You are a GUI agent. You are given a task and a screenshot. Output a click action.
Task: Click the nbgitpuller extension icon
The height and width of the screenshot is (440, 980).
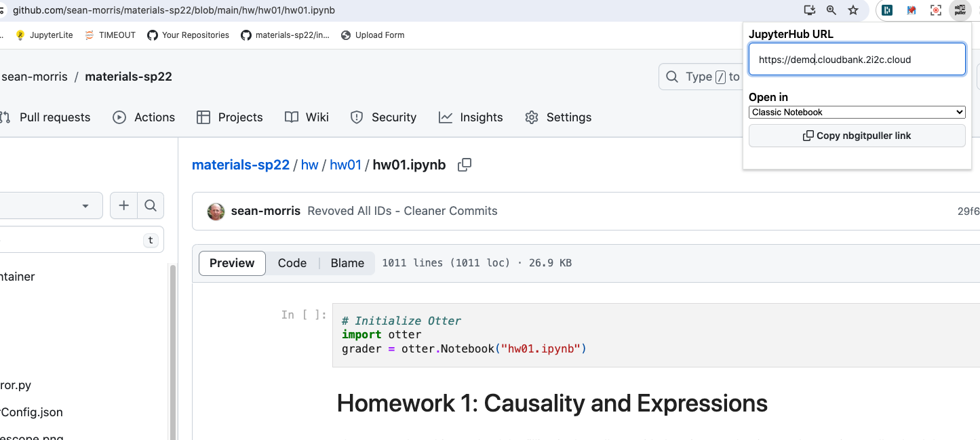(960, 10)
